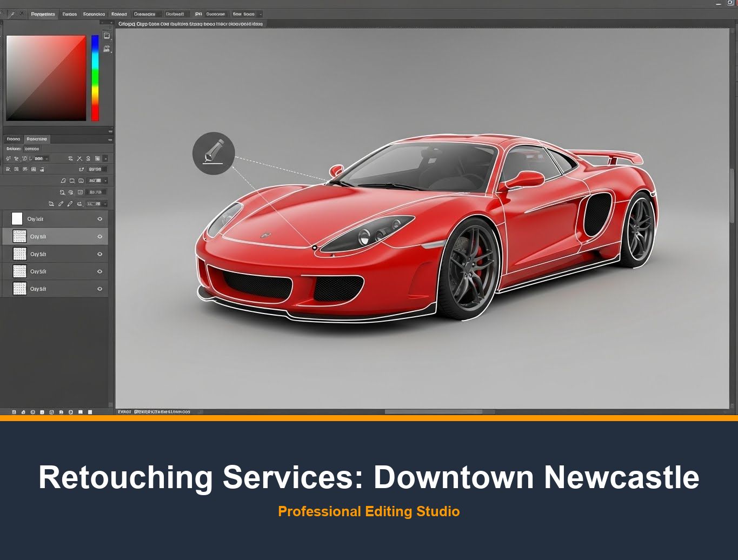Image resolution: width=738 pixels, height=560 pixels.
Task: Open the Eraser icon in the middle options row
Action: tap(64, 181)
